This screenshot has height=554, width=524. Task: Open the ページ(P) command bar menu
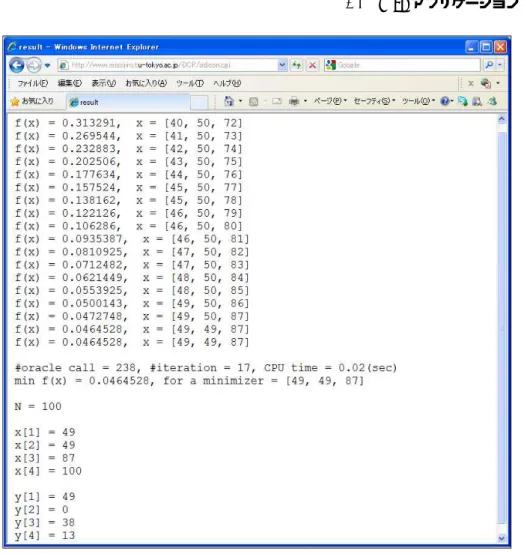pyautogui.click(x=330, y=101)
